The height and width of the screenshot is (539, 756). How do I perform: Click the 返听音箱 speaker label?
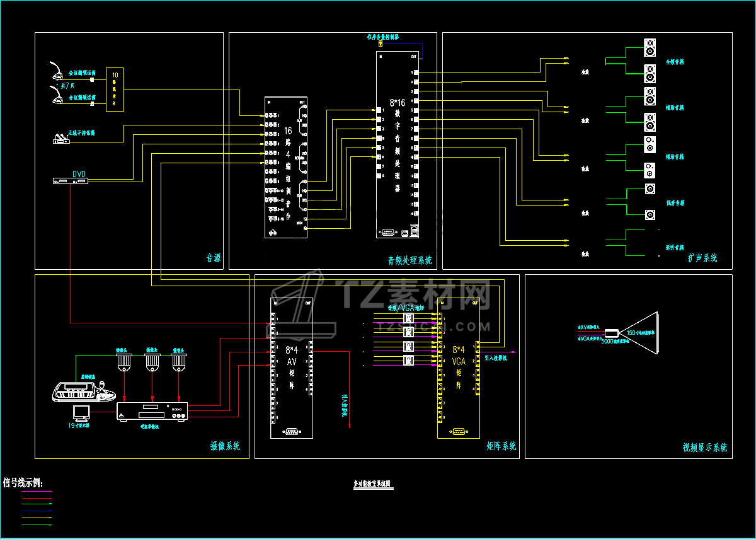[675, 247]
